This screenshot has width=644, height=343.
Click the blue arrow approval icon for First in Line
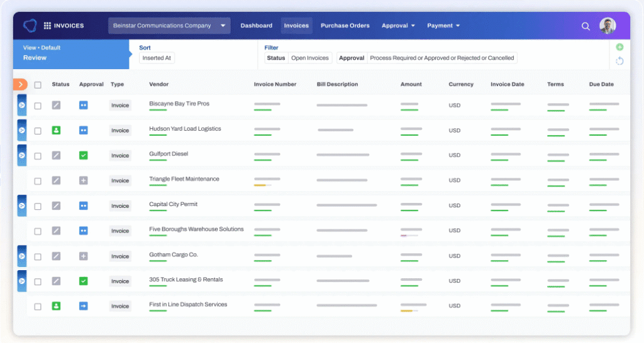84,306
